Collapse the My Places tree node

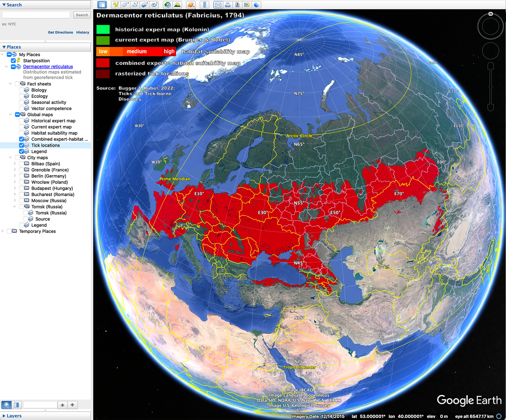(2, 54)
